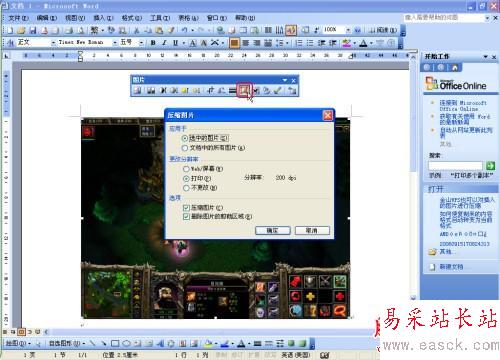The width and height of the screenshot is (500, 360).
Task: Click the 其他 link beside the folder icon
Action: [445, 252]
